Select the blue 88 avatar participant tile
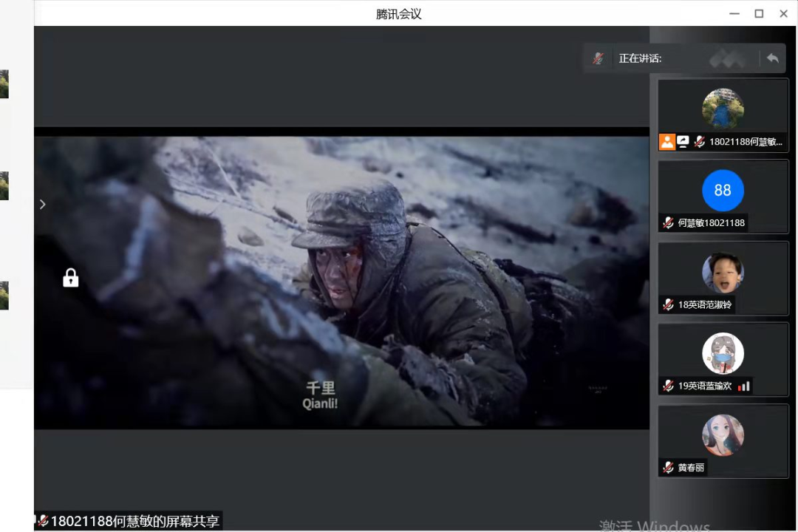 [x=723, y=190]
